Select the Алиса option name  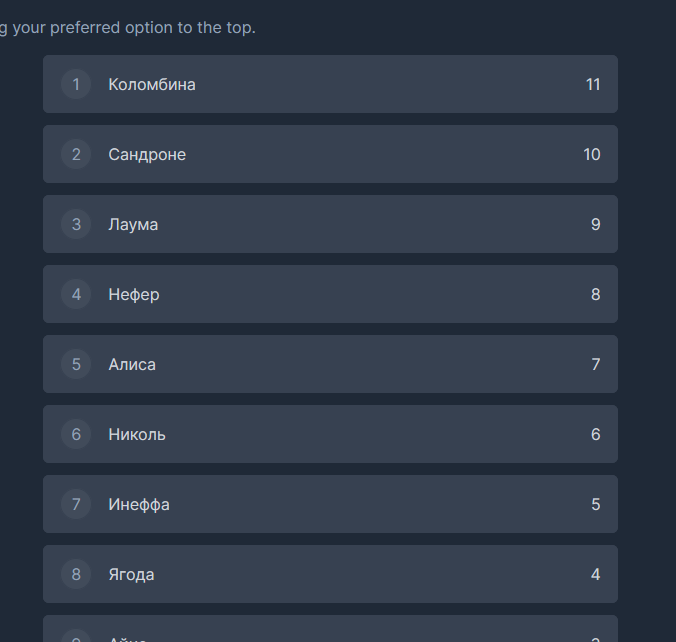pos(132,364)
